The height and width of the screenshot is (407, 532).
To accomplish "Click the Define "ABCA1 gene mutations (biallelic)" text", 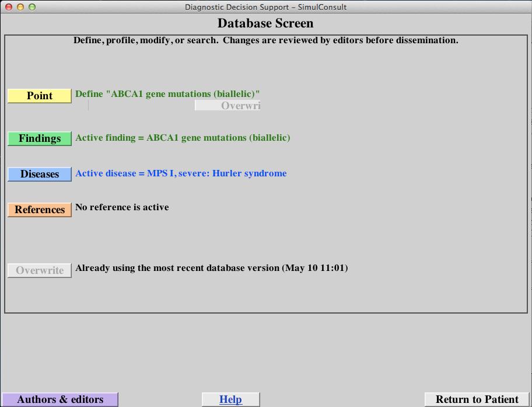I will click(x=167, y=94).
